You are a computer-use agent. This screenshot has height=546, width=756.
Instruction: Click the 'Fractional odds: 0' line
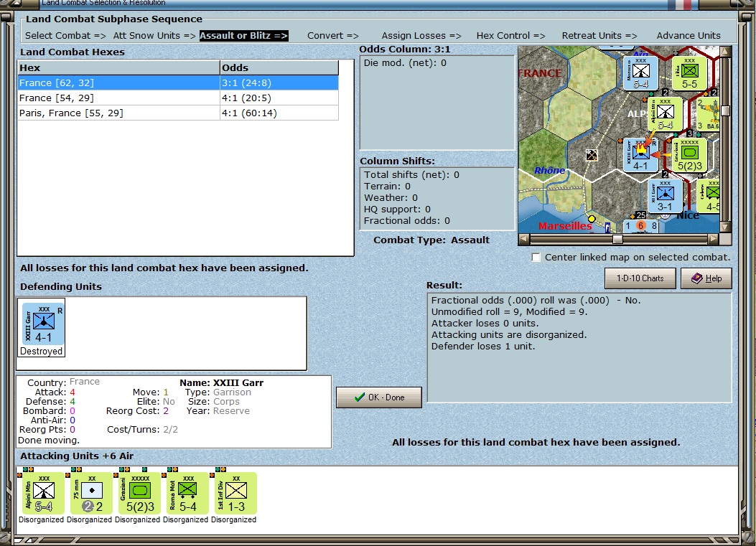click(x=407, y=221)
